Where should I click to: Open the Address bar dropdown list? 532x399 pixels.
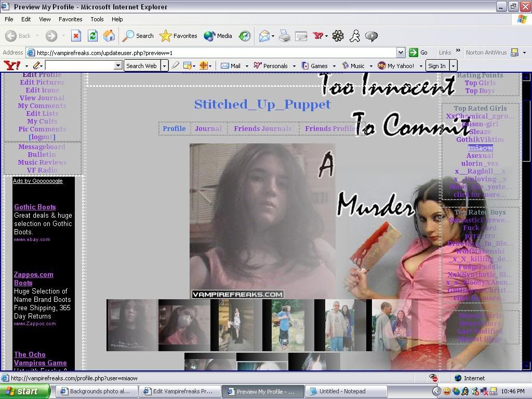tap(401, 52)
